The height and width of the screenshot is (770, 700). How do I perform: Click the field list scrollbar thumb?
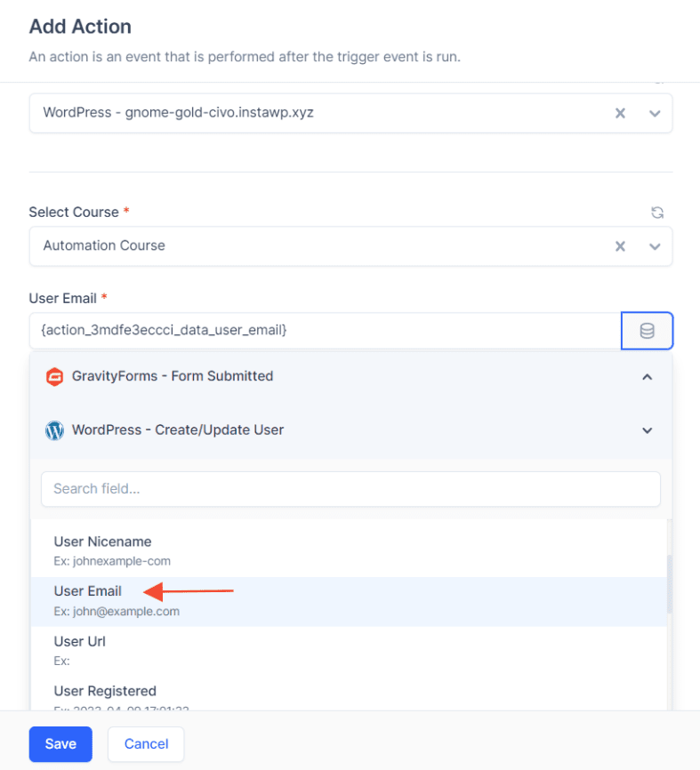(669, 584)
